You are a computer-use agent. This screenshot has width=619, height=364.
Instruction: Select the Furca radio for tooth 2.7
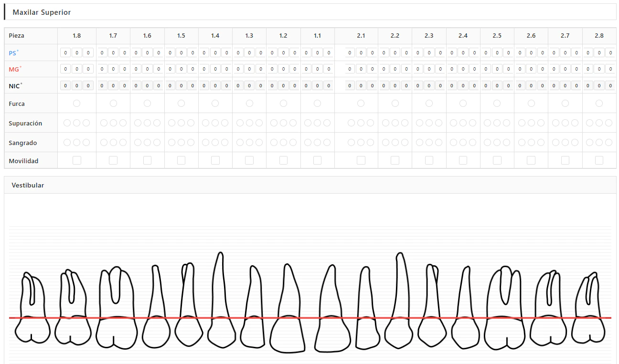point(565,103)
